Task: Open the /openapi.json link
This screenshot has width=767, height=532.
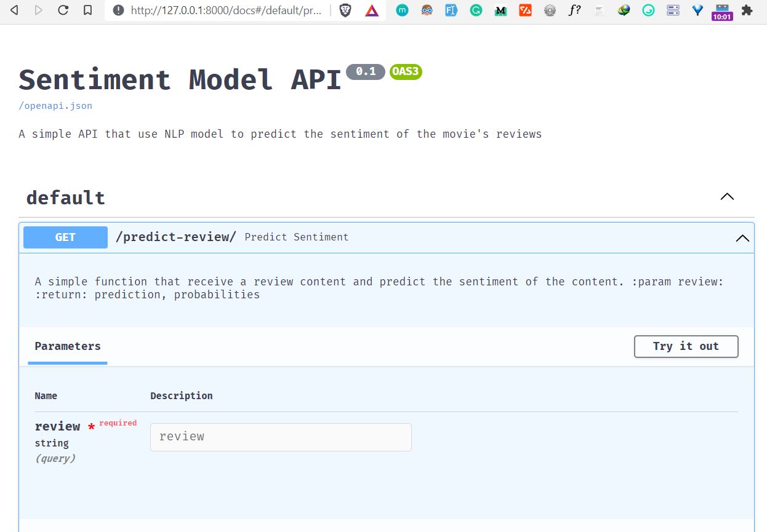Action: [55, 106]
